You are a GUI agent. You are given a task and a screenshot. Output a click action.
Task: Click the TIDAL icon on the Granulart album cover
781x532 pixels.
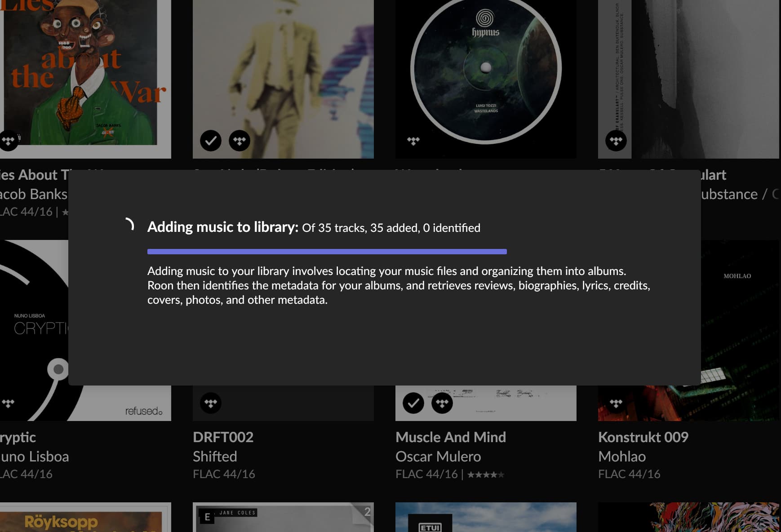(x=616, y=141)
